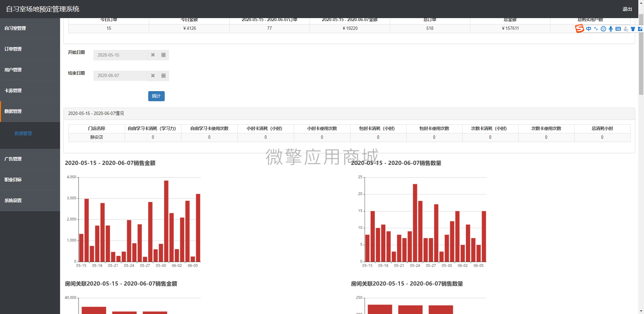644x314 pixels.
Task: Click the start date field 2020-05-15
Action: [x=120, y=55]
